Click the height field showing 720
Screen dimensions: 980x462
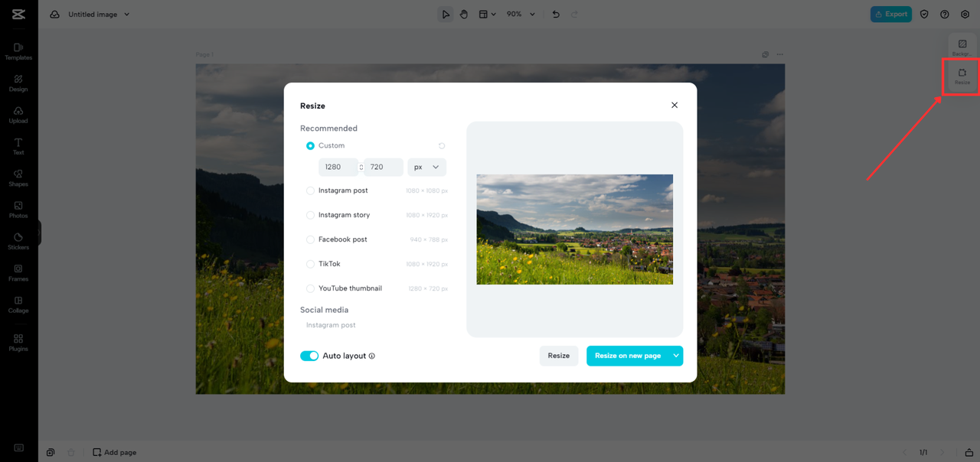click(x=384, y=167)
